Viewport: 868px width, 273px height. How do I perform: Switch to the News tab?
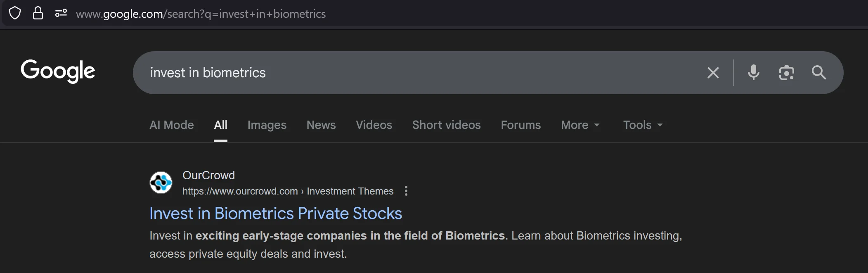point(321,125)
